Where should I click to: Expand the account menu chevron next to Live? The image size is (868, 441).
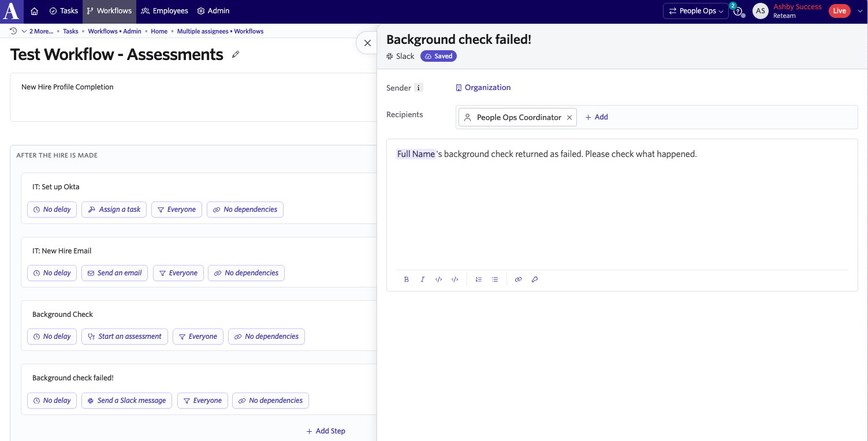[x=859, y=11]
